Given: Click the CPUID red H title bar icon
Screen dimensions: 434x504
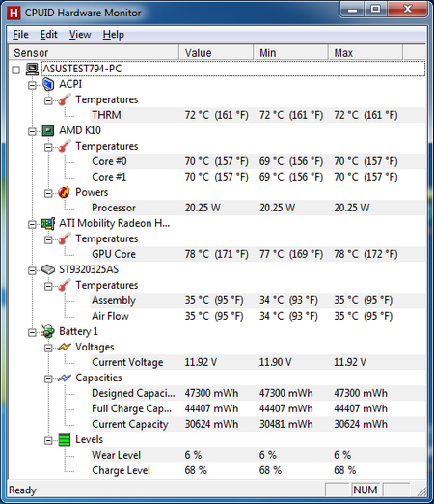Looking at the screenshot, I should tap(14, 13).
